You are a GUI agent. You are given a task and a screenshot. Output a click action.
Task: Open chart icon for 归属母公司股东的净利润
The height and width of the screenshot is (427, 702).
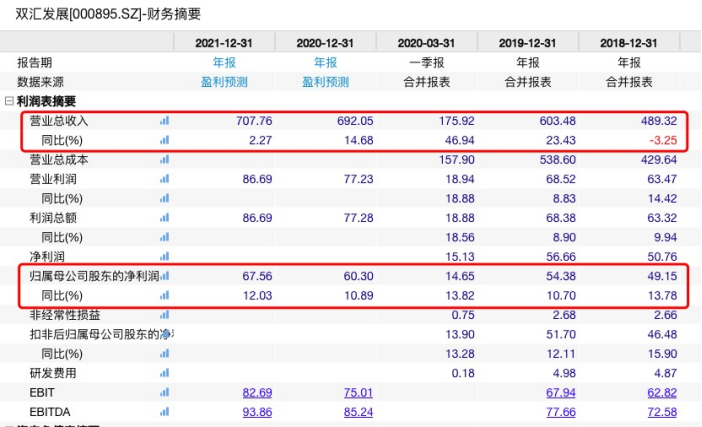point(164,276)
